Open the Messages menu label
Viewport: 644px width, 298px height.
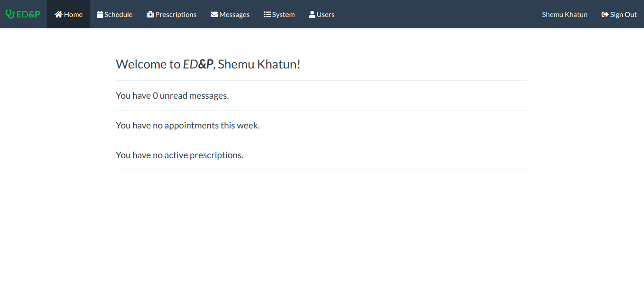tap(234, 15)
